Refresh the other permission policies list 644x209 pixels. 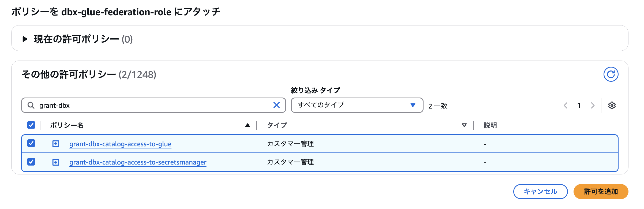point(611,74)
